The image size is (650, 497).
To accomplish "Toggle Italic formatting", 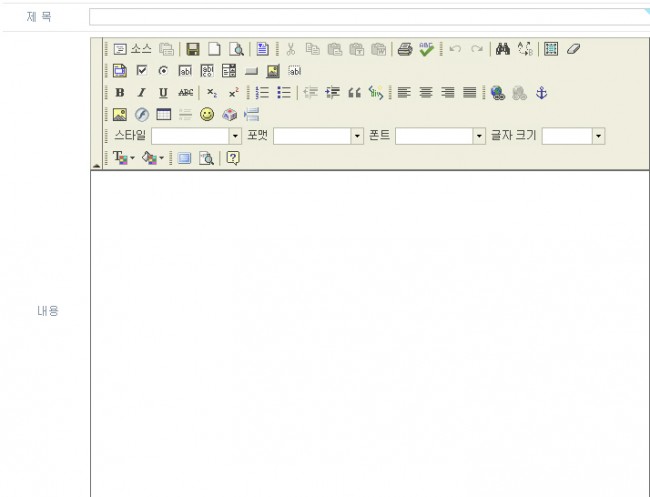I will click(x=142, y=93).
